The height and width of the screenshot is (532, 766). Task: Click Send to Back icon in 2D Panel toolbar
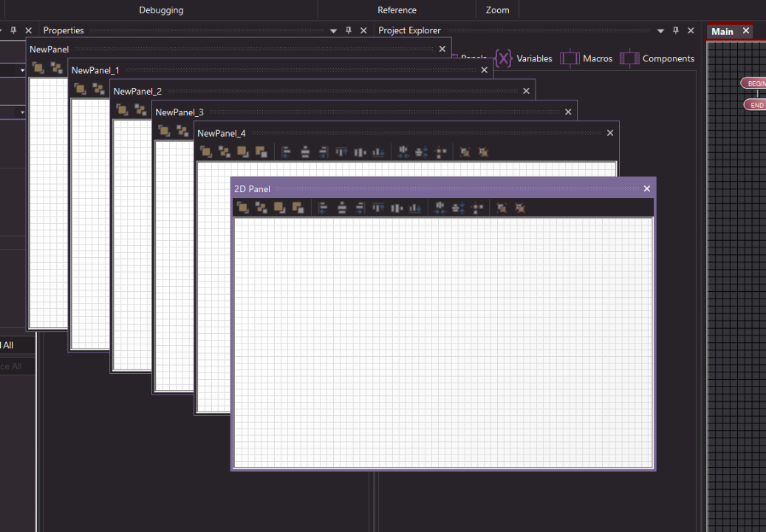(x=298, y=208)
